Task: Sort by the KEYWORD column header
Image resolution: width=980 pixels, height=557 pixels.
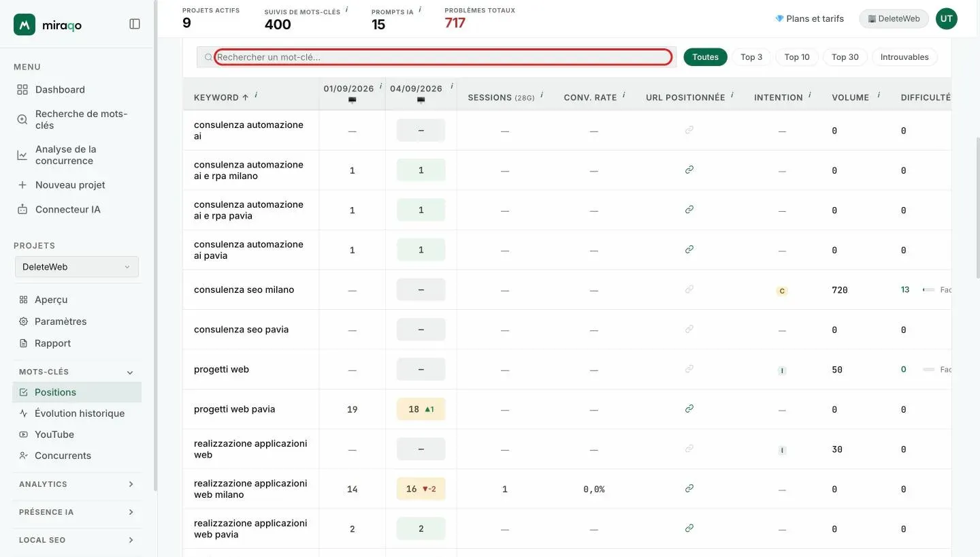Action: 221,97
